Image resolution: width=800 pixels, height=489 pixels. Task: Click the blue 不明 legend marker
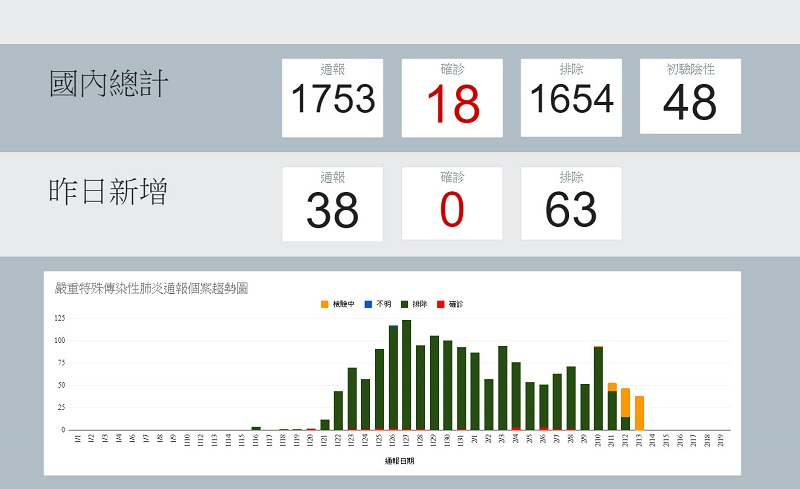pos(367,303)
